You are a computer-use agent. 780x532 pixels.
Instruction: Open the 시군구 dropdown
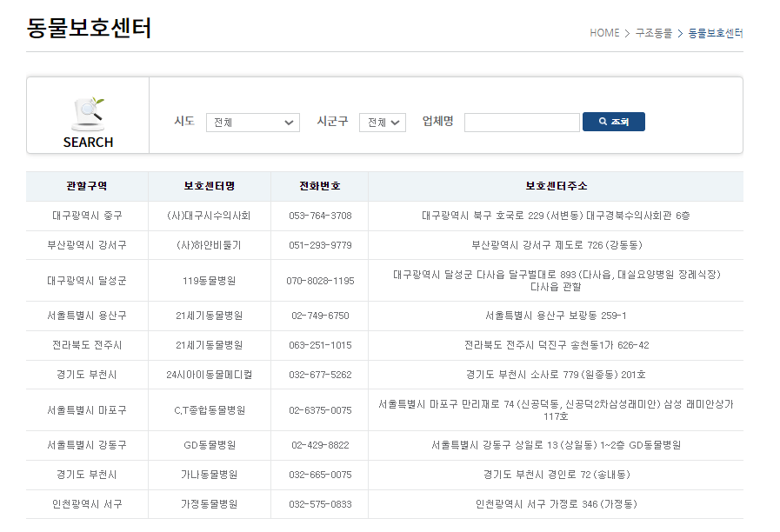point(383,122)
